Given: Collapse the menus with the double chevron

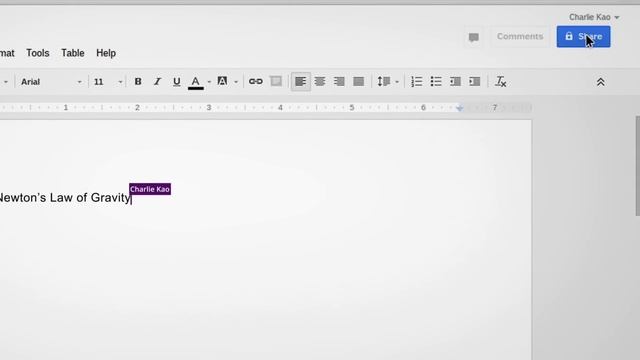Looking at the screenshot, I should 601,82.
